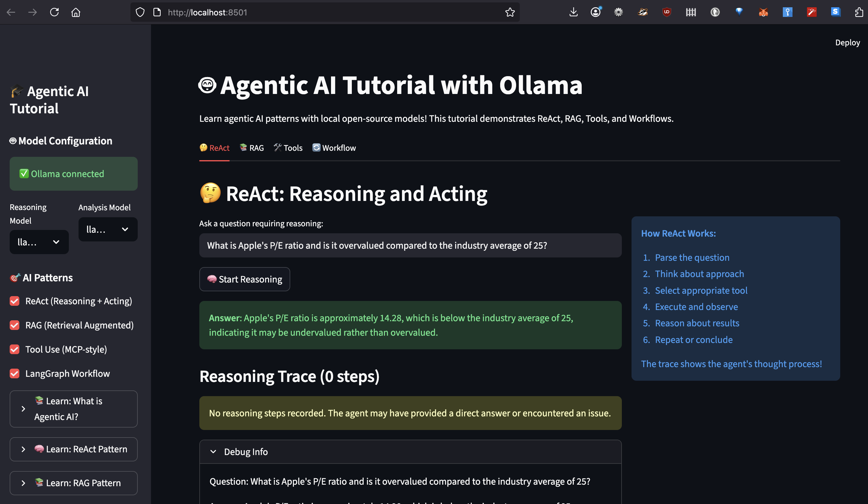Click the reasoning question input field
This screenshot has width=868, height=504.
[410, 245]
